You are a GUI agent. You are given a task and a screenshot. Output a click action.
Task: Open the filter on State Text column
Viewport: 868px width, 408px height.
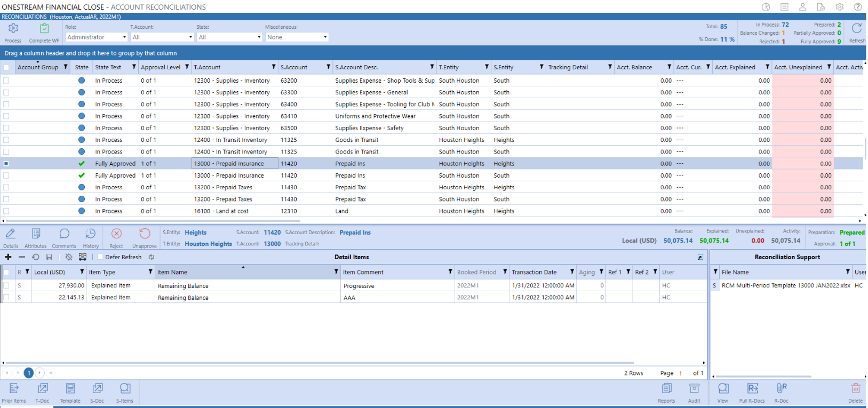[134, 67]
